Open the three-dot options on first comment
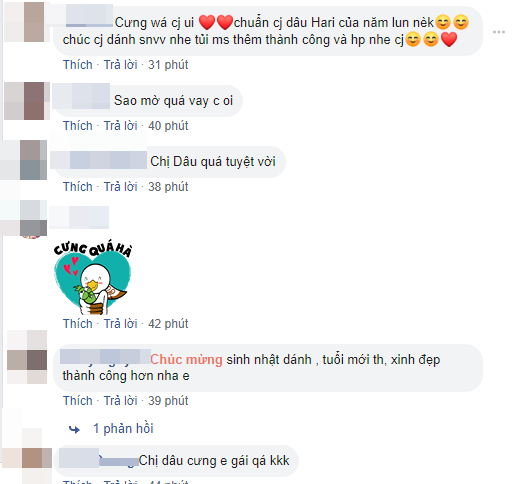 coord(498,32)
